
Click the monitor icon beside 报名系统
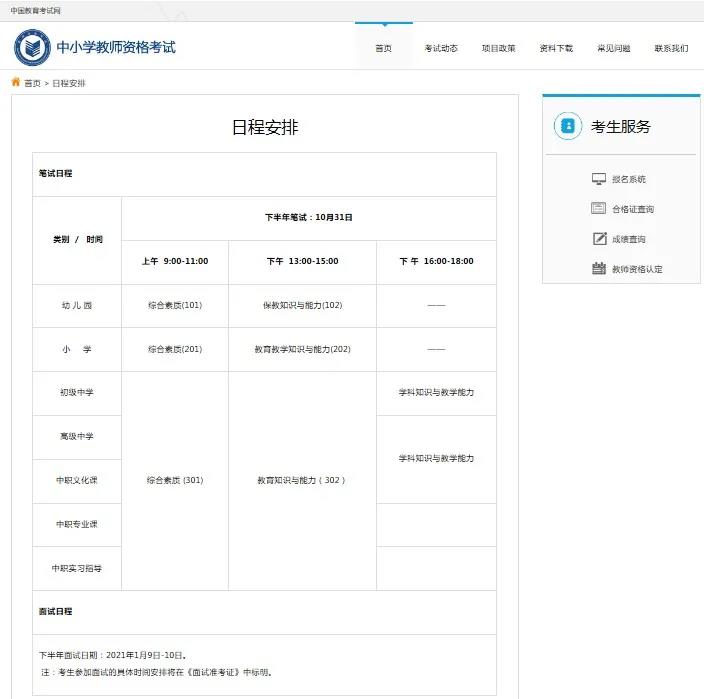[598, 179]
